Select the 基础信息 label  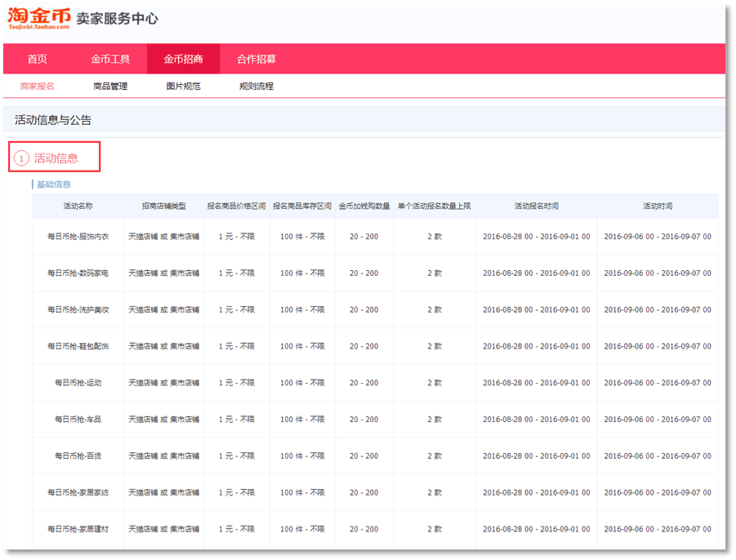coord(53,185)
